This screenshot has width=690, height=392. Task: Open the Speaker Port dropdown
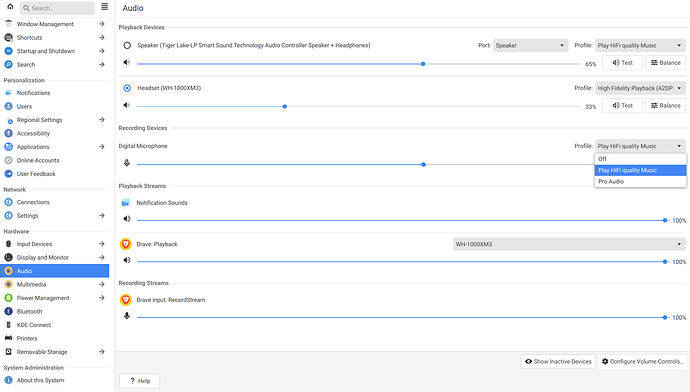(x=530, y=45)
